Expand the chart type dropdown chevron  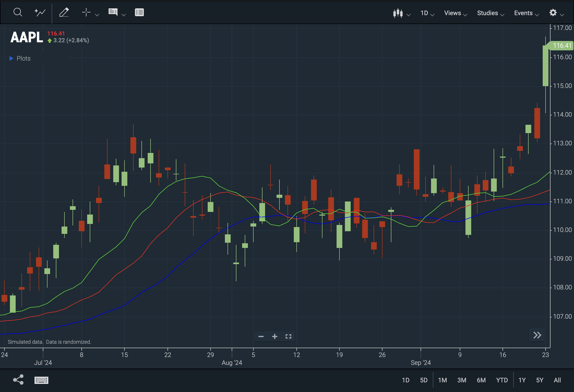tap(409, 15)
